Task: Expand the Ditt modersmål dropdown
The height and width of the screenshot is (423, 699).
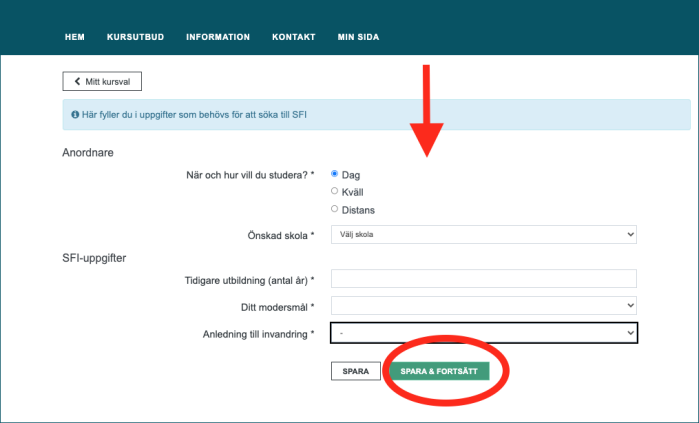Action: click(483, 305)
